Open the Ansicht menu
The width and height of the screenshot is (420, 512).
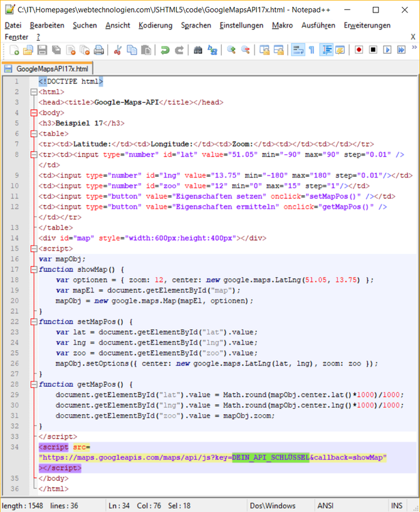tap(118, 25)
